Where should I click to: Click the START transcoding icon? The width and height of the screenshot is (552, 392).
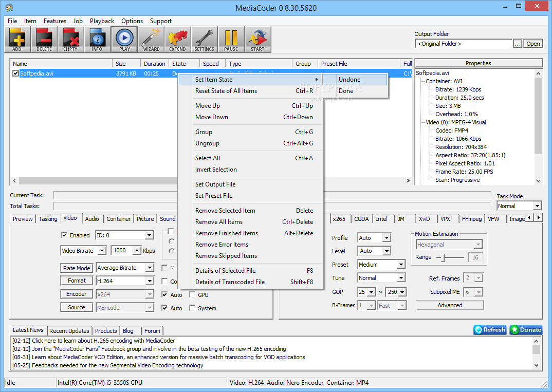coord(257,40)
